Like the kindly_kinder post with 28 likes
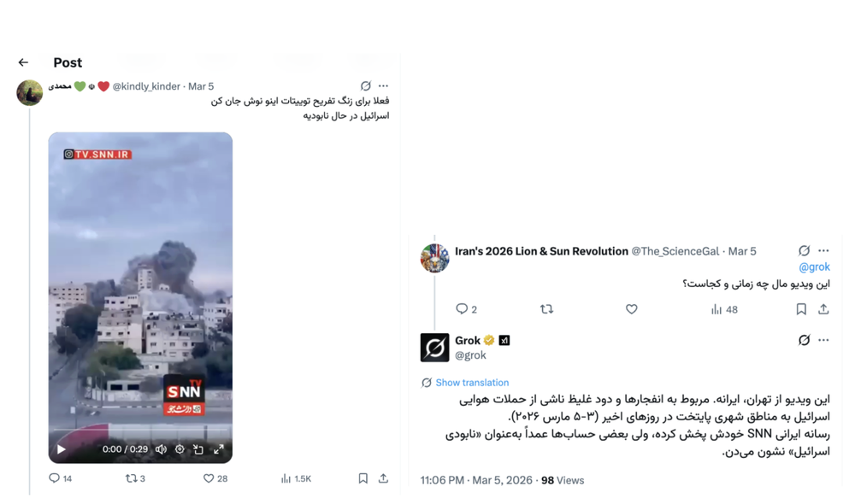Viewport: 855px width, 504px height. [x=215, y=478]
